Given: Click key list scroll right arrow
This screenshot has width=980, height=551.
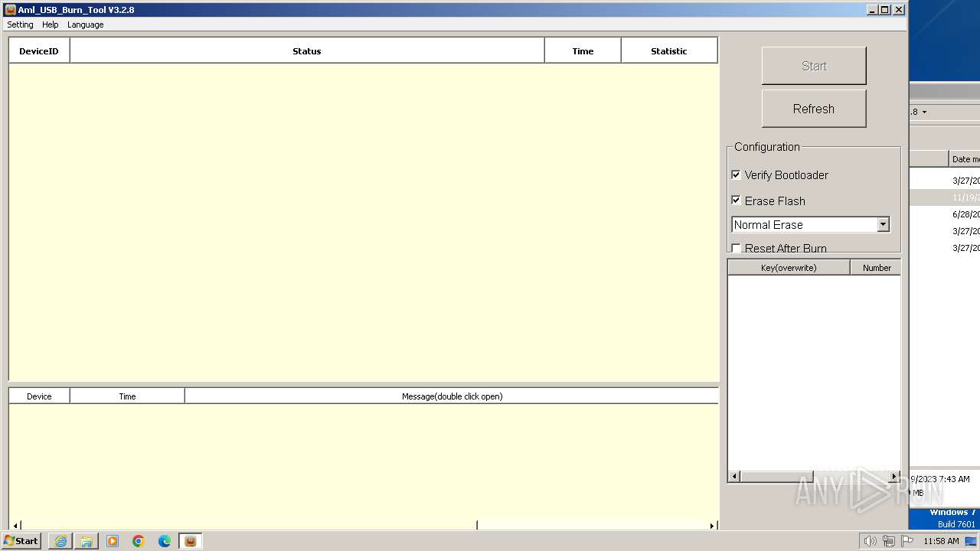Looking at the screenshot, I should [x=893, y=477].
